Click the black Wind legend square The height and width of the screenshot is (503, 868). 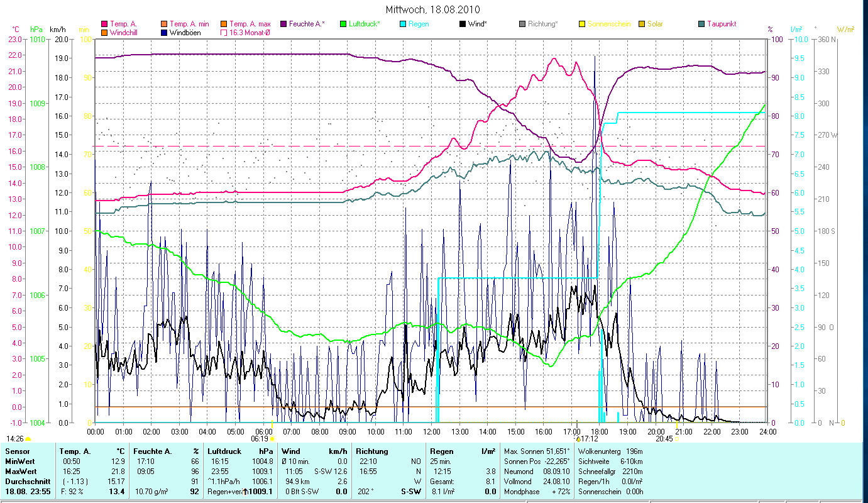(x=463, y=24)
